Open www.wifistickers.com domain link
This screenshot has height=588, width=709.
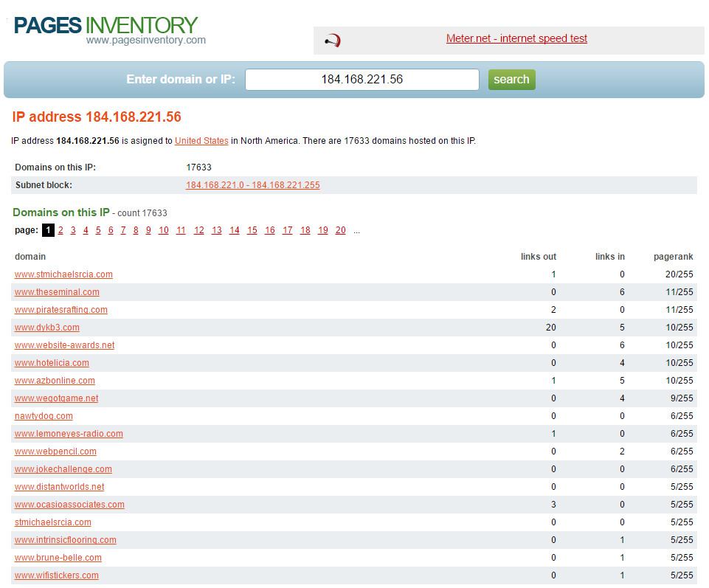[x=57, y=575]
